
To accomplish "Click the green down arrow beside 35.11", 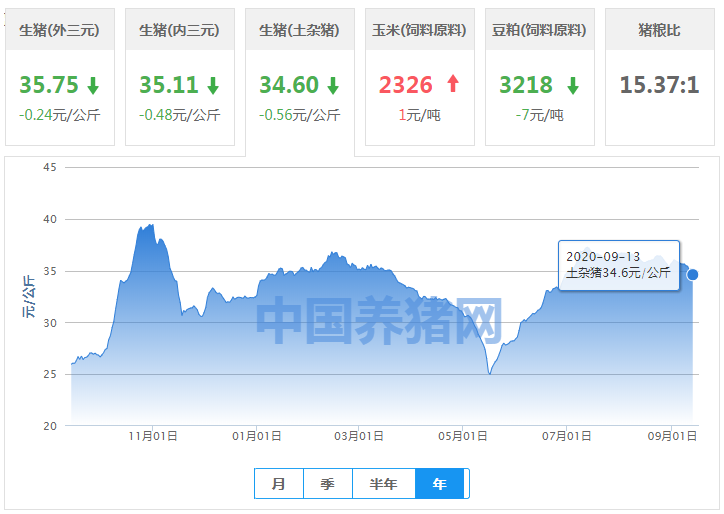I will coord(213,86).
